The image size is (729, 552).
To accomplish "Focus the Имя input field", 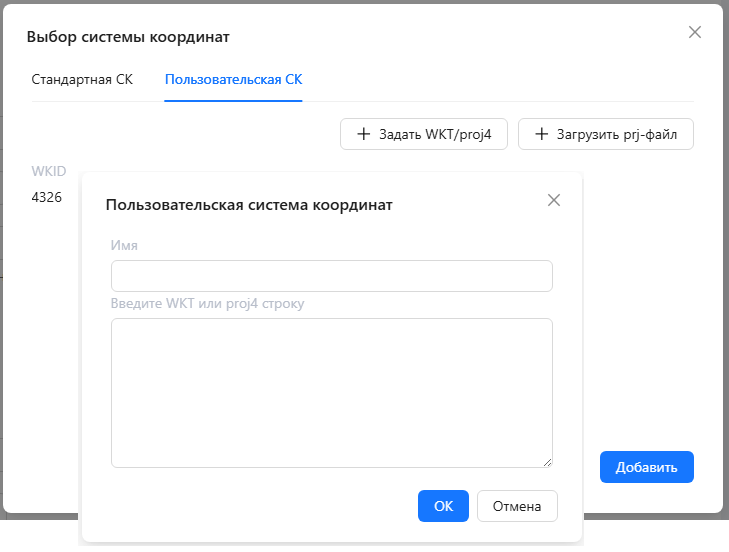I will click(331, 276).
